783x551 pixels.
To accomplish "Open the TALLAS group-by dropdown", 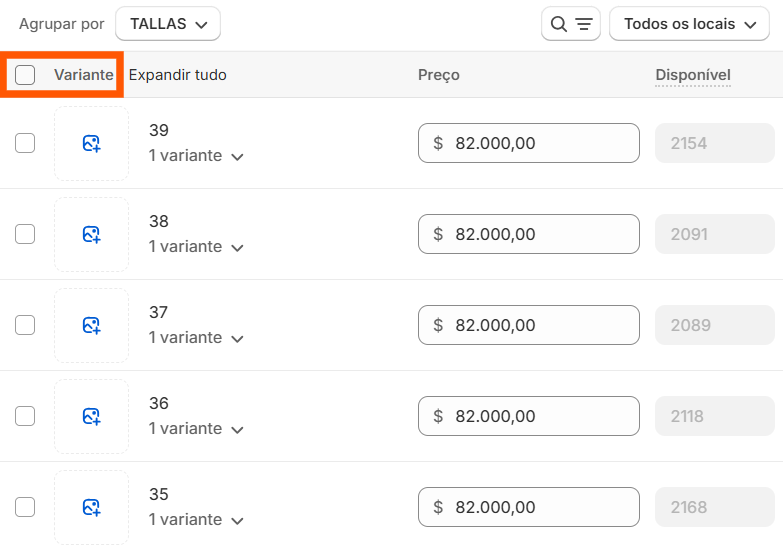I will (168, 23).
